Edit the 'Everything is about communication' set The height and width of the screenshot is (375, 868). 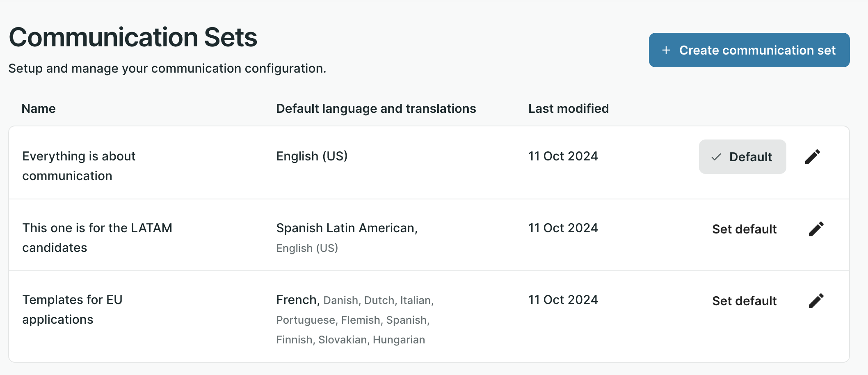click(812, 157)
